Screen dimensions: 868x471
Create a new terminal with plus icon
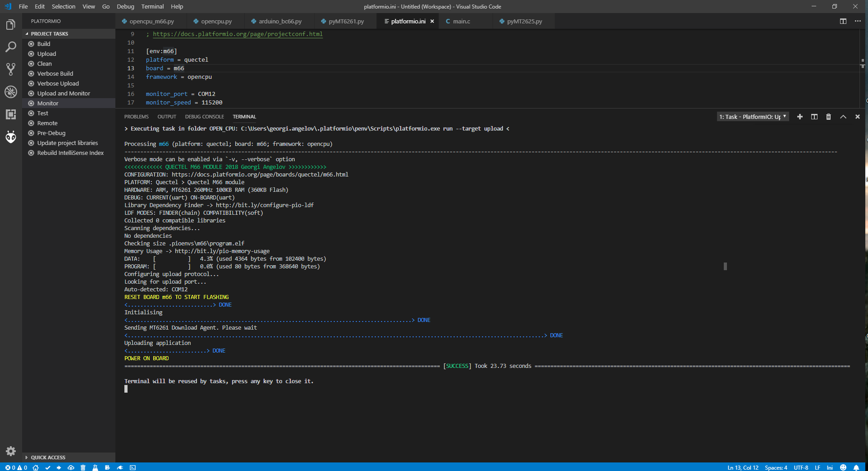[x=800, y=117]
